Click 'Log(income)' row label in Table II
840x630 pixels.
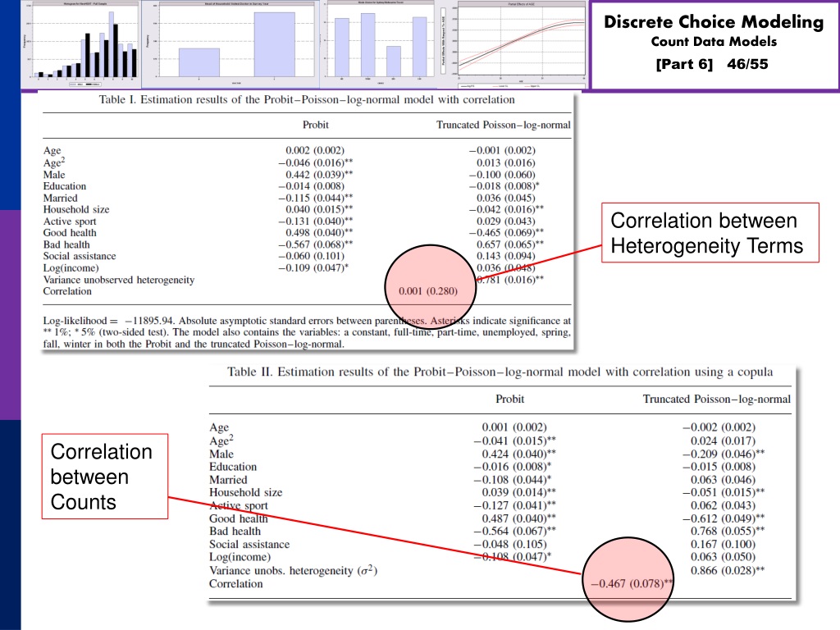pyautogui.click(x=240, y=557)
